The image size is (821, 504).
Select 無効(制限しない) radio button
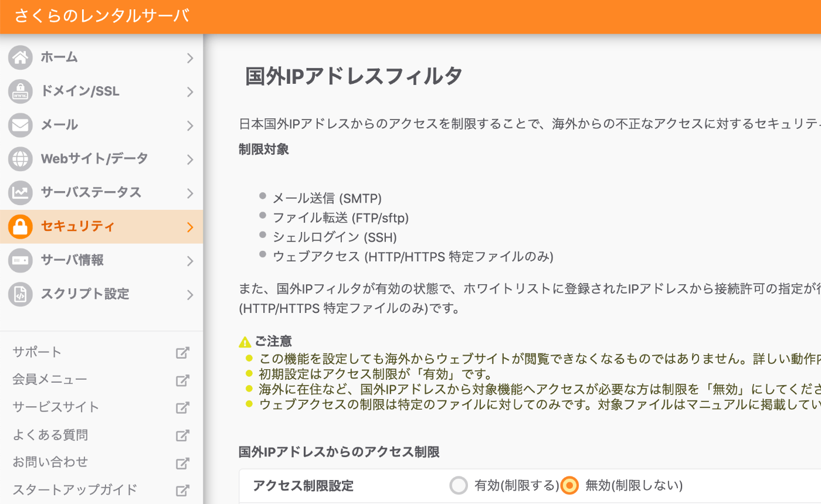pos(569,485)
